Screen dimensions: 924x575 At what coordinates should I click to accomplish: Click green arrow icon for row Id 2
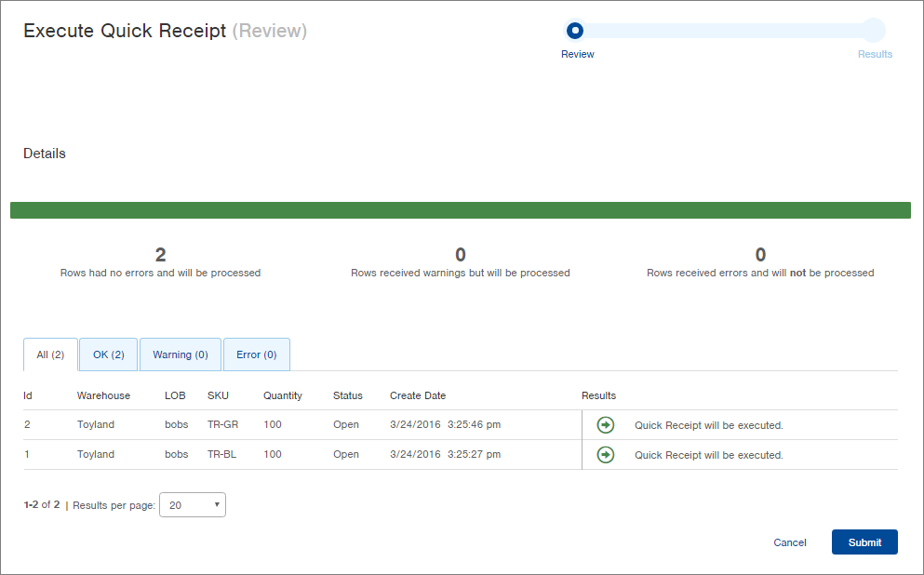coord(605,425)
